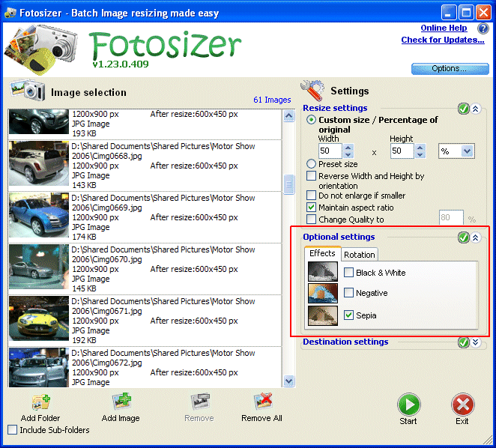Screen dimensions: 496x448
Task: Follow the Check for Updates link
Action: click(x=443, y=40)
